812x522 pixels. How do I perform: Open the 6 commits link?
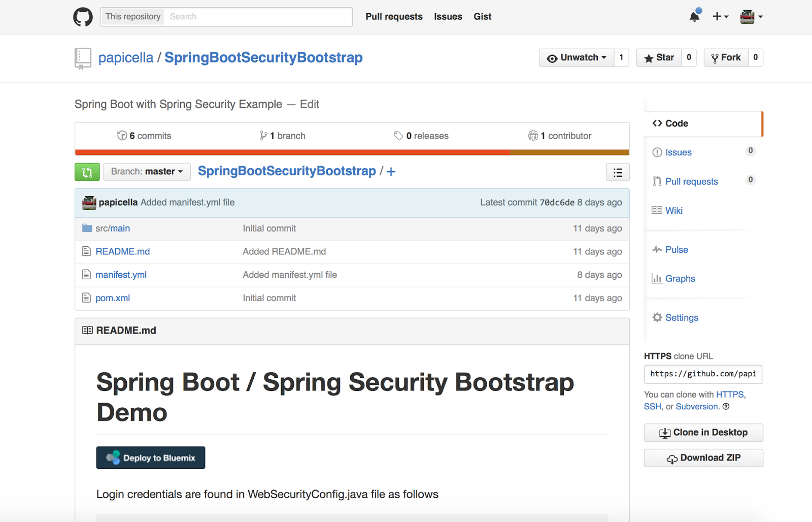144,136
